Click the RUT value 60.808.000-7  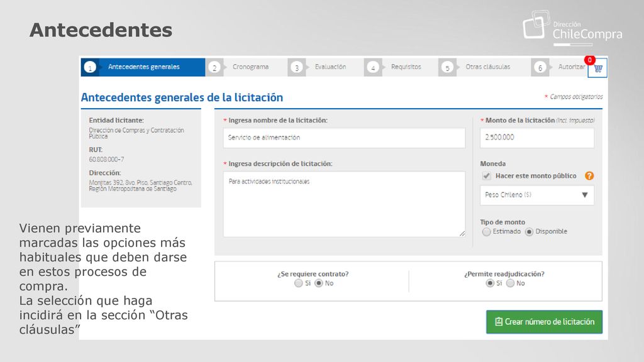pyautogui.click(x=106, y=159)
